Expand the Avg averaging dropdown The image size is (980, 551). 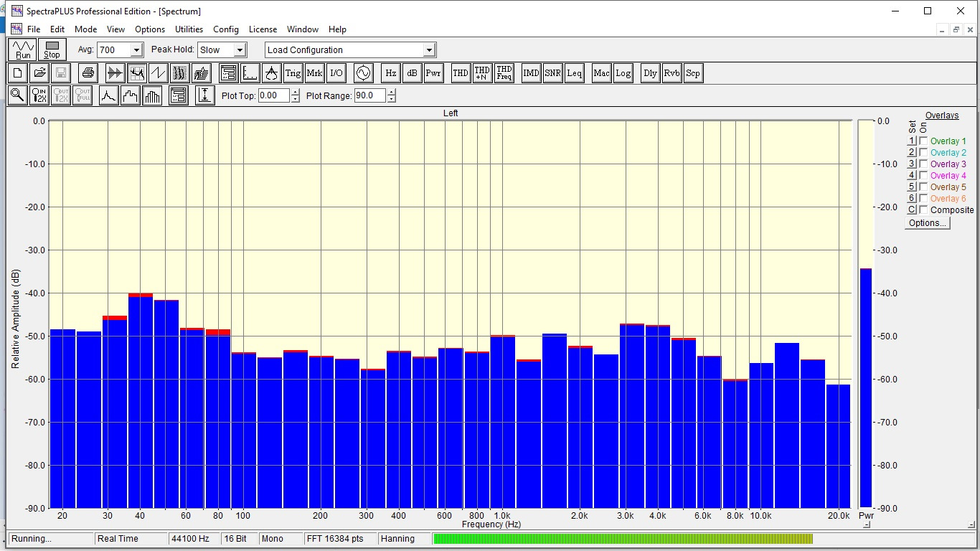click(137, 50)
